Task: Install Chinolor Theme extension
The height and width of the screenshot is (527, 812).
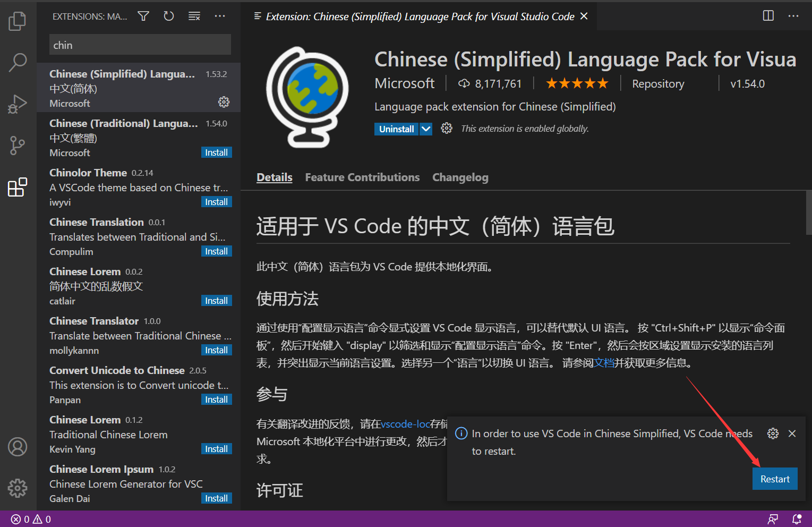Action: 217,202
